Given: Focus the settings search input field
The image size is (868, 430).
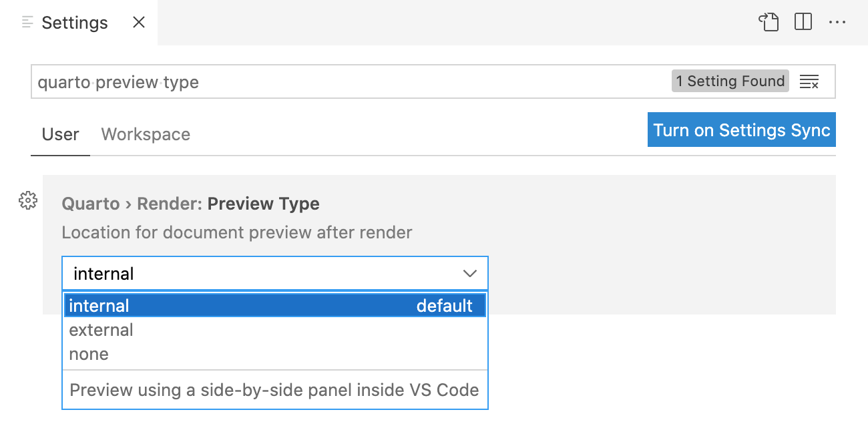Looking at the screenshot, I should (267, 81).
